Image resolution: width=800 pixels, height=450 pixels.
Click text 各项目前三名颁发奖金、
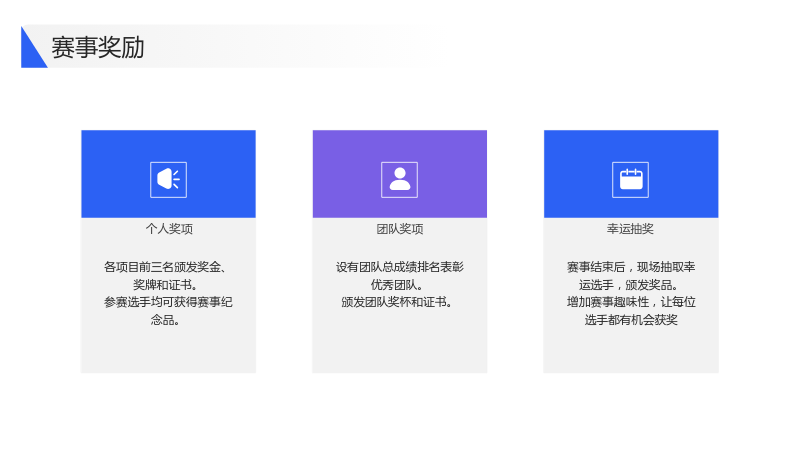[166, 267]
